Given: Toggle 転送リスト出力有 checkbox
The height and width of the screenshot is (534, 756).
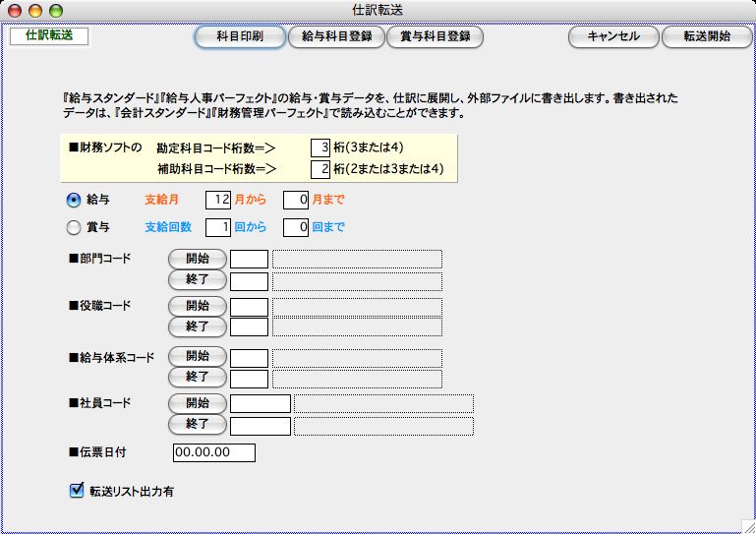Looking at the screenshot, I should point(78,490).
